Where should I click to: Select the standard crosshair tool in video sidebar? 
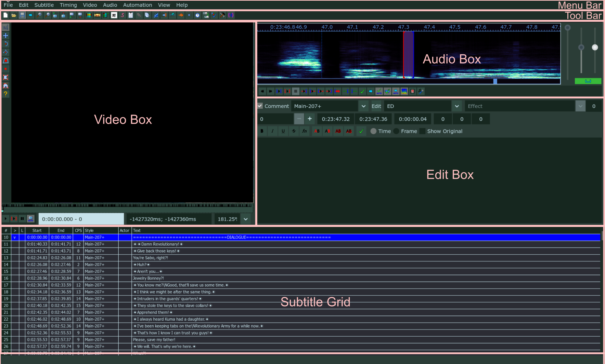pos(5,27)
